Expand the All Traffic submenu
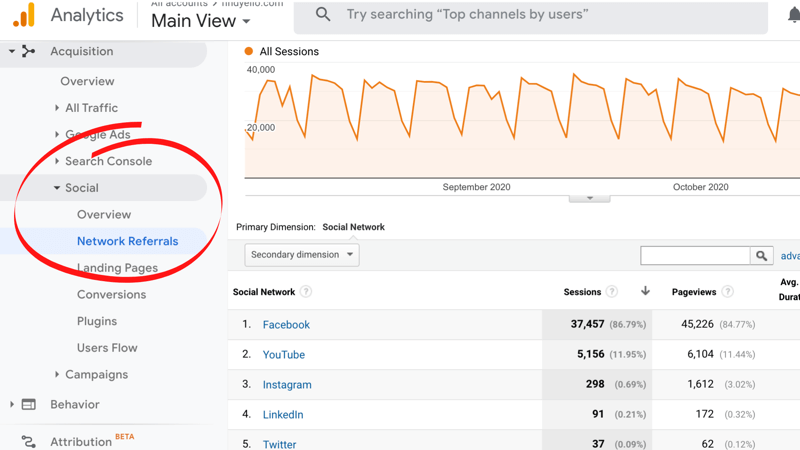The width and height of the screenshot is (800, 450). coord(57,108)
